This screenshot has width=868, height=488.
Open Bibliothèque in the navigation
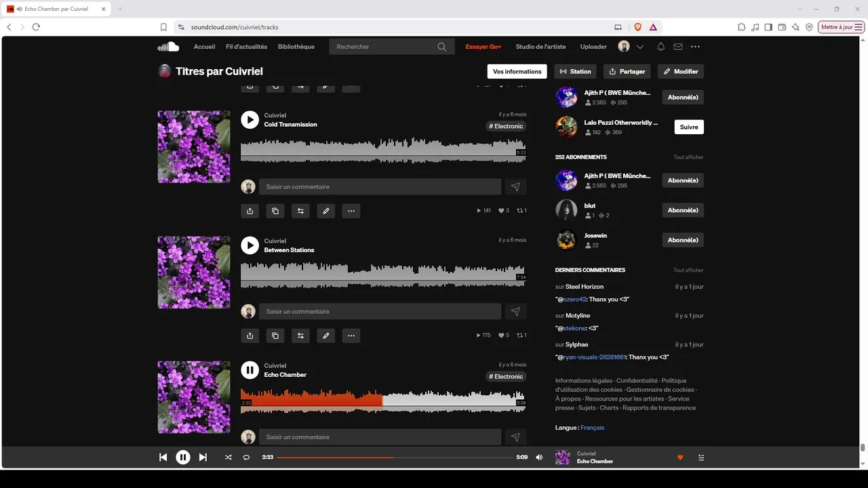click(296, 47)
